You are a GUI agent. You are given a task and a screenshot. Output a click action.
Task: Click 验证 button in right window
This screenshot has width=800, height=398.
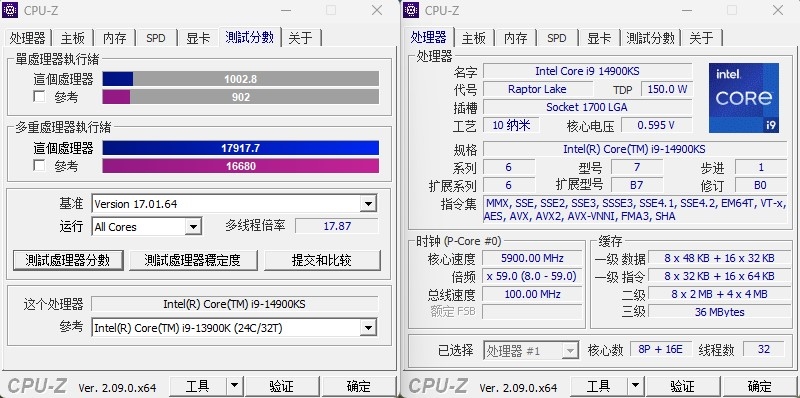point(682,386)
